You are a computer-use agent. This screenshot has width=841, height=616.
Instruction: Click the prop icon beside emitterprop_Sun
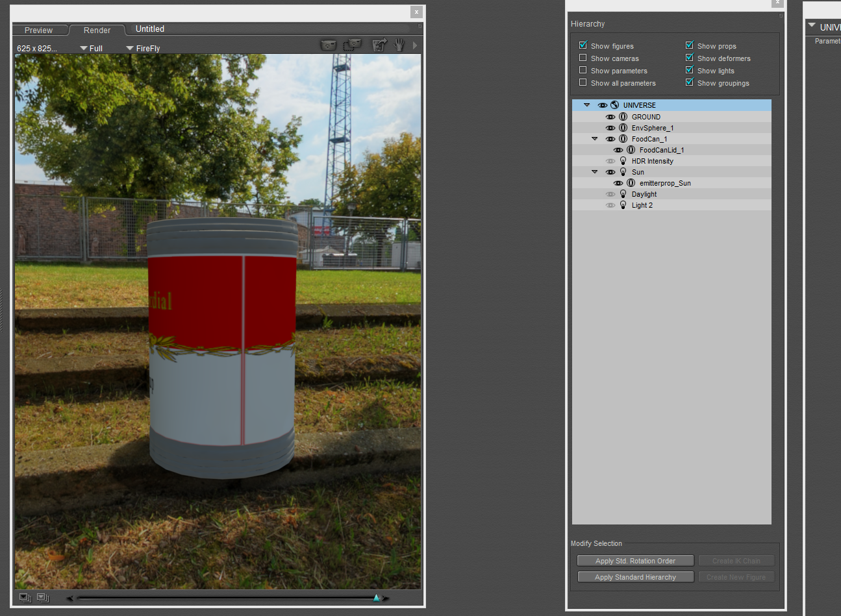pyautogui.click(x=631, y=183)
